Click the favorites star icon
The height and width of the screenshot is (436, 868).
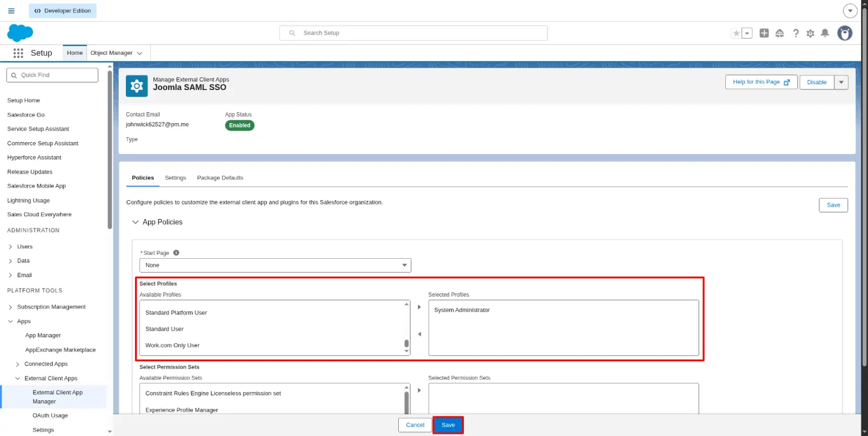736,33
